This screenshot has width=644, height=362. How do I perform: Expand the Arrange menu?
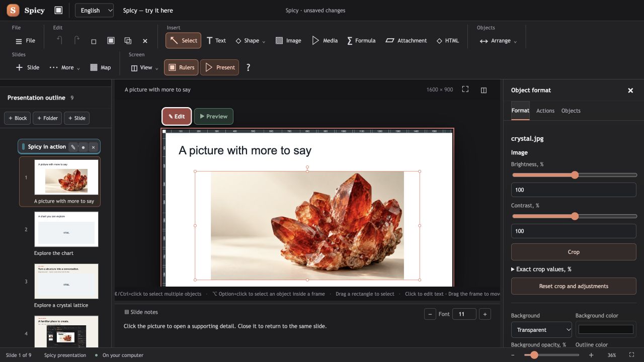(x=498, y=41)
